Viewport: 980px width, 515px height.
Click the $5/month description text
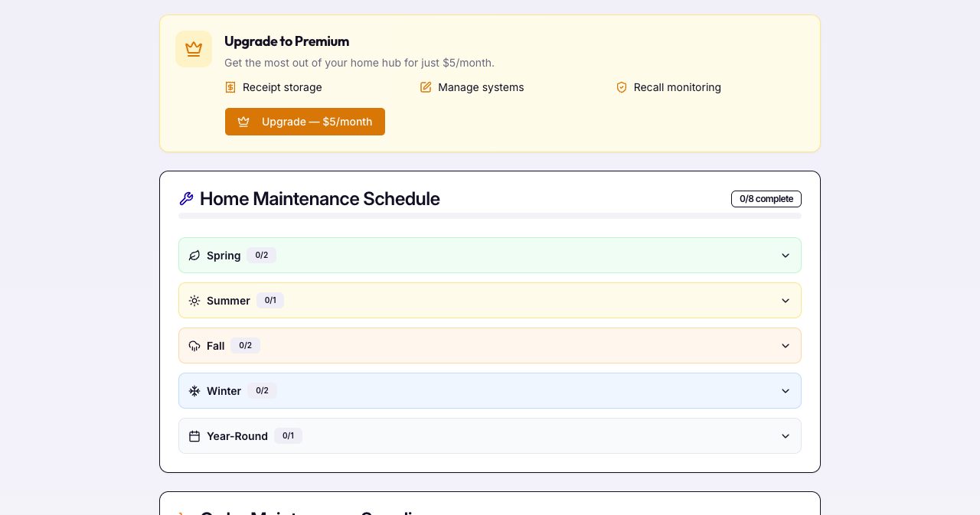coord(359,63)
